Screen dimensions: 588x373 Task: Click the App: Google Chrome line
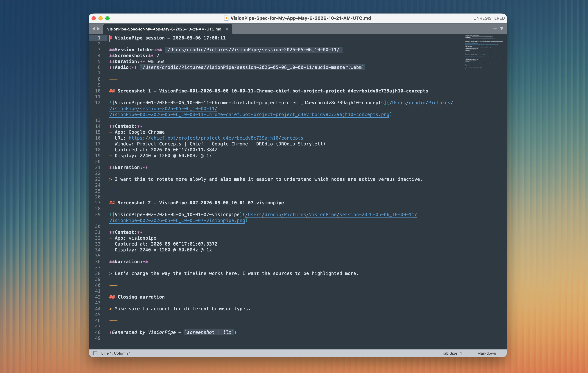pyautogui.click(x=137, y=132)
